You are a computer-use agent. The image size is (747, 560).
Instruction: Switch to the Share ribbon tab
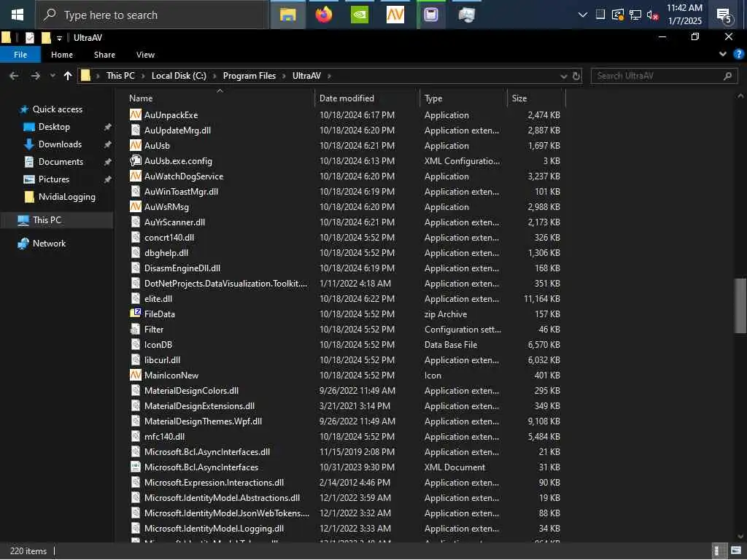pos(104,54)
